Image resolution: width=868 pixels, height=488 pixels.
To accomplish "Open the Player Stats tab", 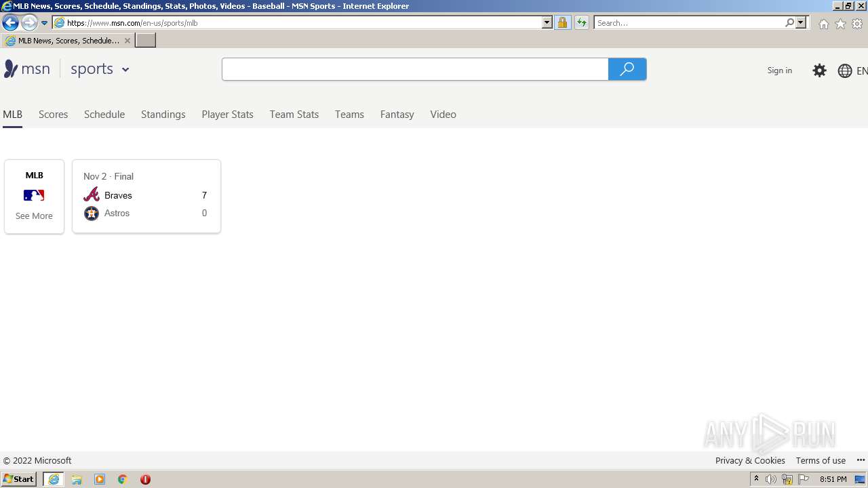I will [x=227, y=115].
